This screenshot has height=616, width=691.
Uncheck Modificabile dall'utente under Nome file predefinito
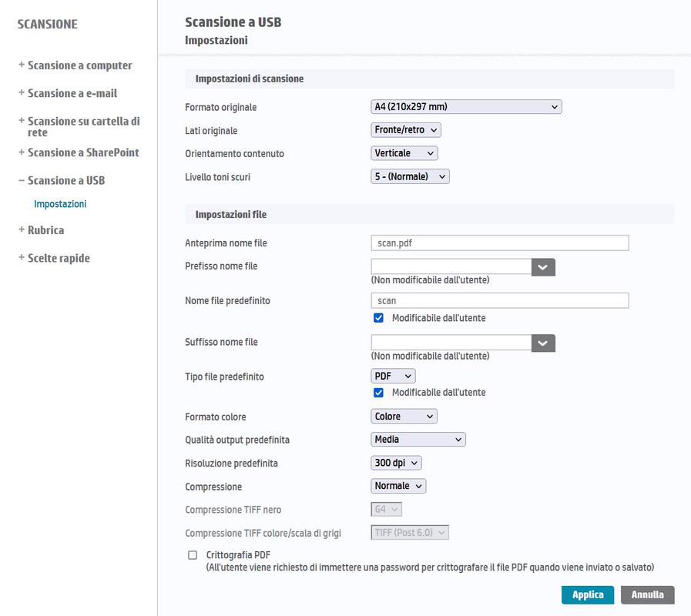tap(378, 318)
